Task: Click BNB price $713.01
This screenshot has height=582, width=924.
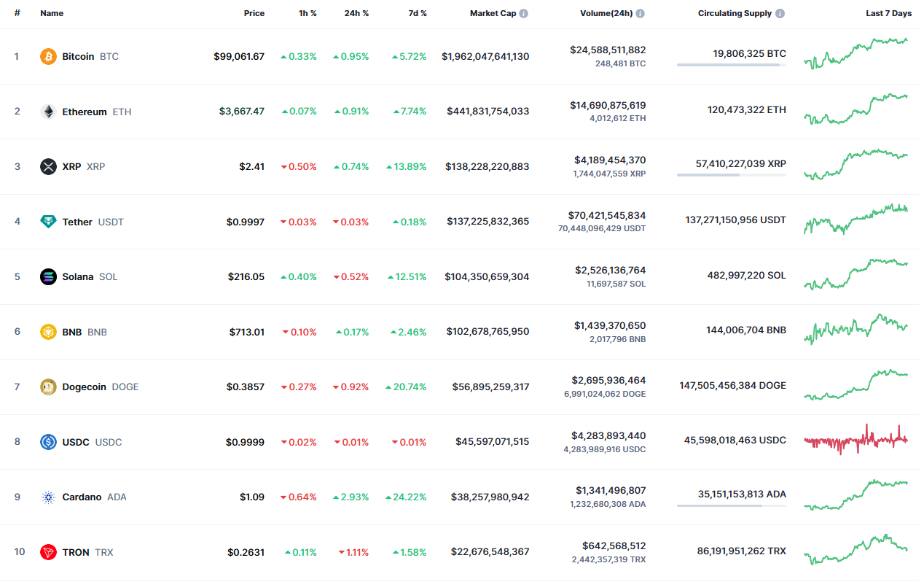Action: [x=247, y=332]
